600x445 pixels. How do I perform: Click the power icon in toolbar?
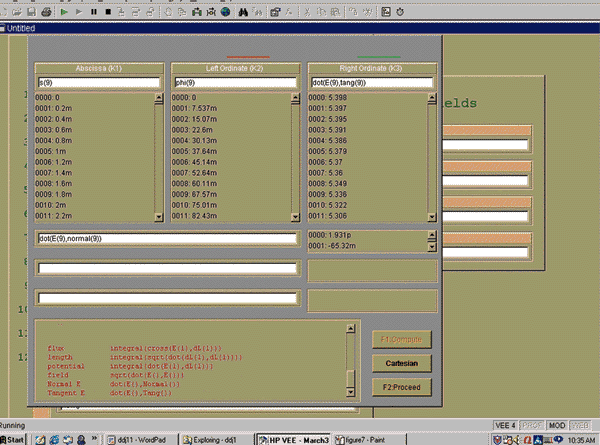pyautogui.click(x=400, y=12)
